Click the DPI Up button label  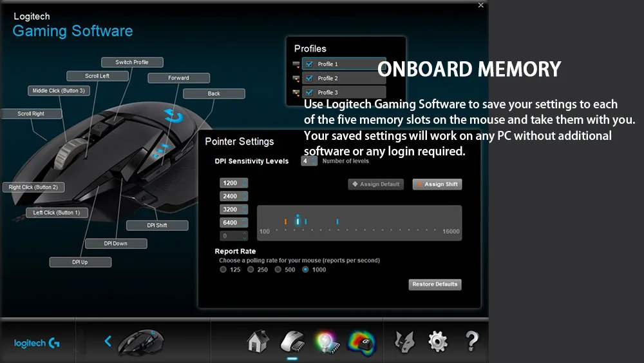(80, 262)
